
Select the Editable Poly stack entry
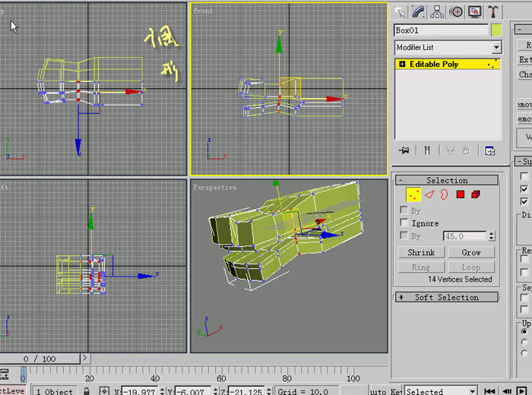tap(448, 64)
